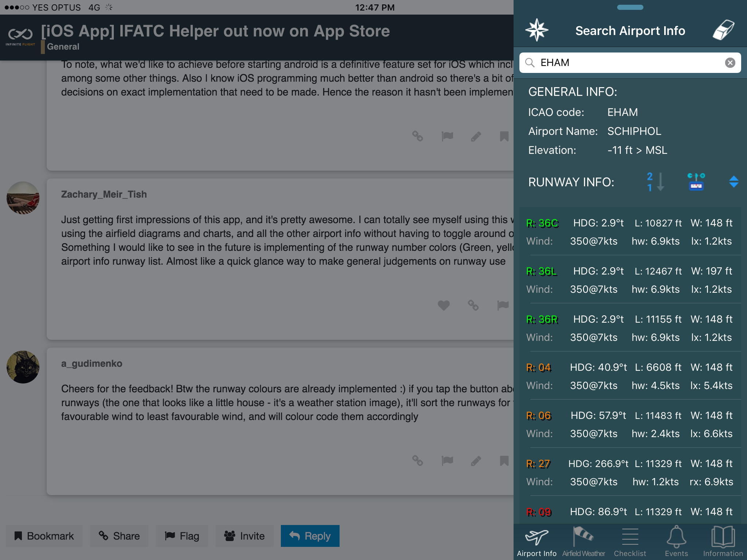This screenshot has height=560, width=747.
Task: Clear the EHAM search text
Action: point(730,63)
